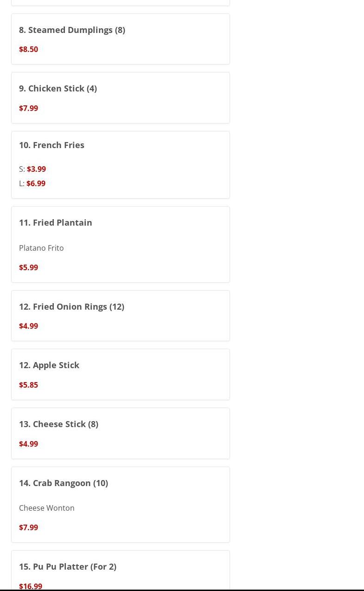Select the Chicken Stick (4) item
The width and height of the screenshot is (364, 591).
point(58,88)
